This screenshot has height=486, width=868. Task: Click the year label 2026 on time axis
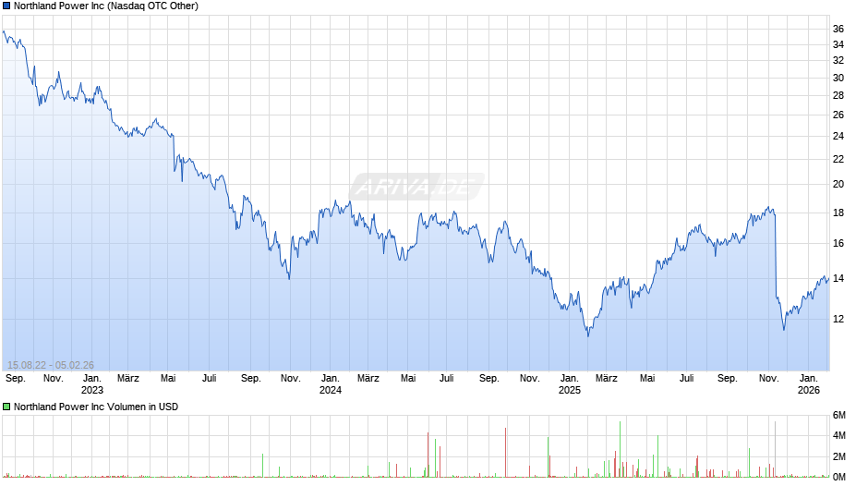click(x=809, y=390)
